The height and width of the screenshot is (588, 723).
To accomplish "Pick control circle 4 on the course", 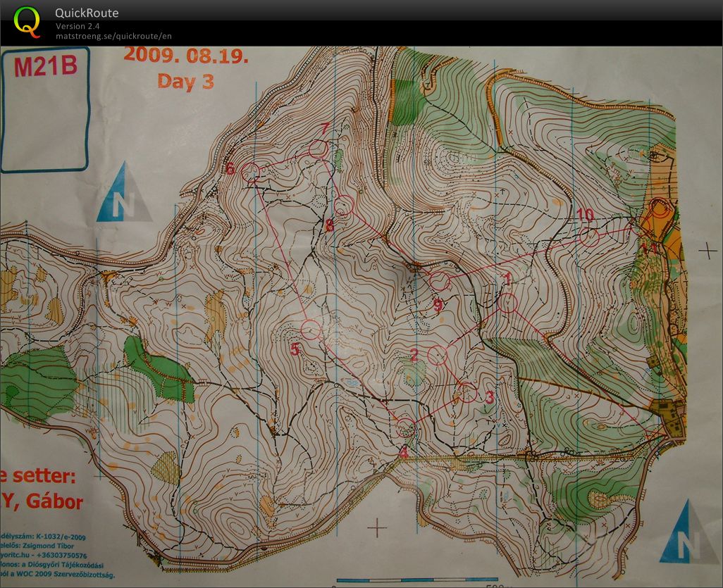I will 405,427.
